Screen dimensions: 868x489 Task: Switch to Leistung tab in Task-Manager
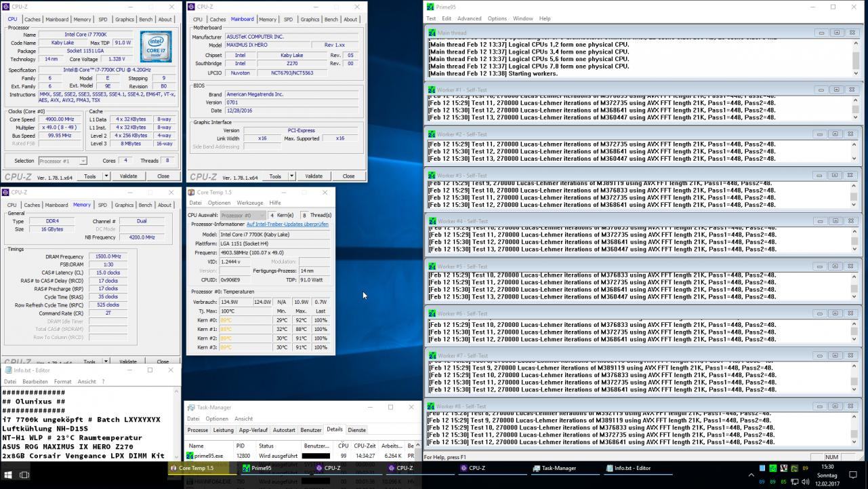(223, 430)
